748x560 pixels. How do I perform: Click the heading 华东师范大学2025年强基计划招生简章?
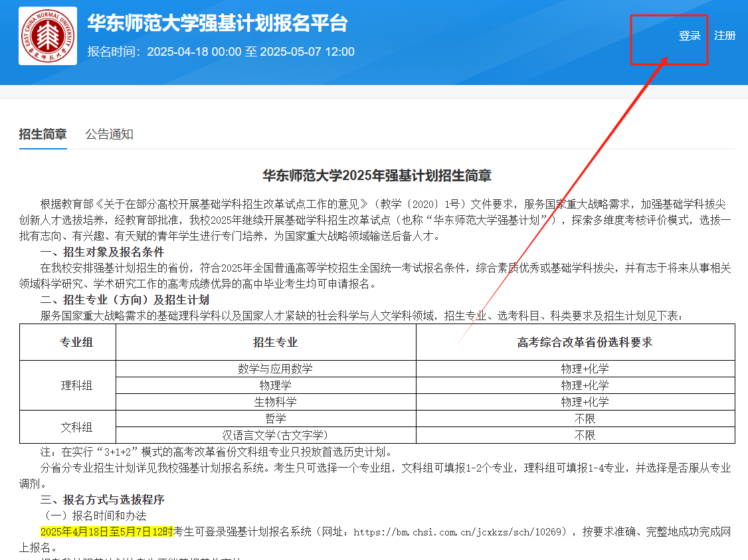tap(377, 175)
